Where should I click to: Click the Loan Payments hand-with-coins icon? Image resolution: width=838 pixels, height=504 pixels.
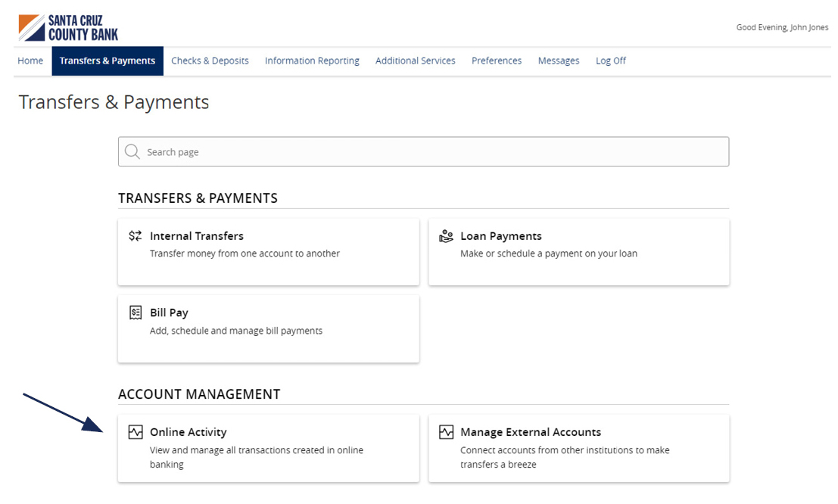446,235
